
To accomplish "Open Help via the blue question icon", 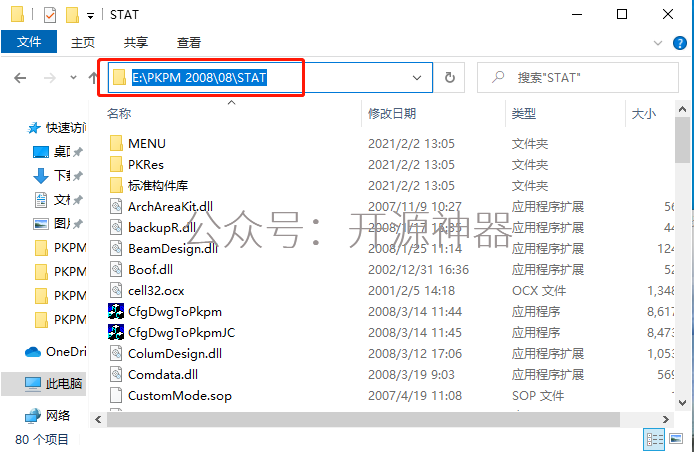I will click(680, 43).
